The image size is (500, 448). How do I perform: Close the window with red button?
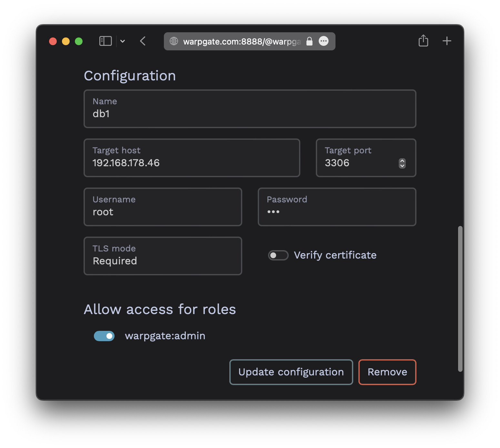pos(53,41)
